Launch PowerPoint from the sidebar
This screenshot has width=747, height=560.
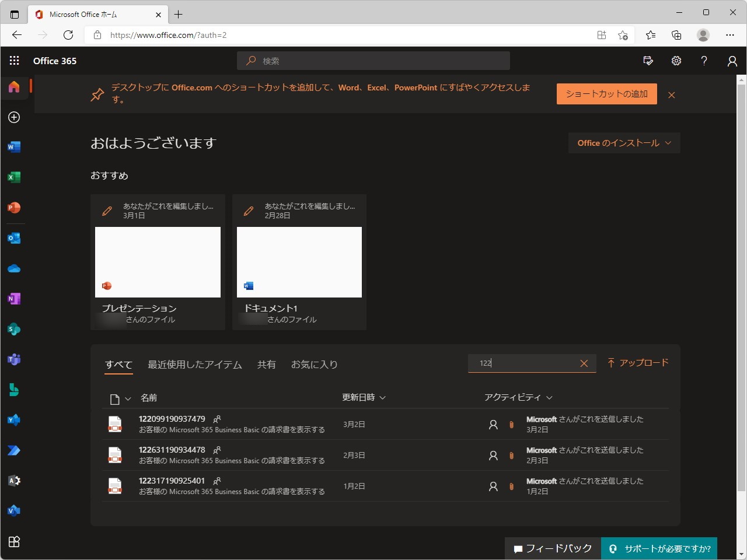[x=14, y=208]
